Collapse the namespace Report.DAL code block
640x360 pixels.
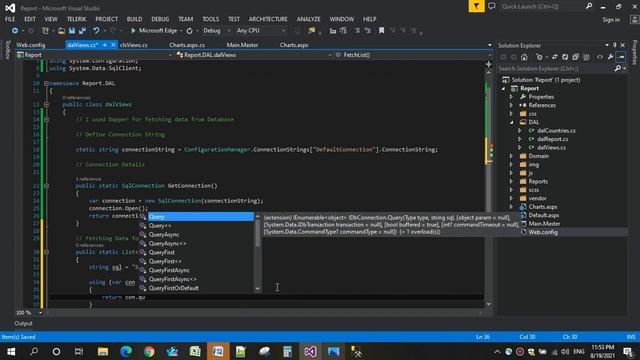pos(46,83)
